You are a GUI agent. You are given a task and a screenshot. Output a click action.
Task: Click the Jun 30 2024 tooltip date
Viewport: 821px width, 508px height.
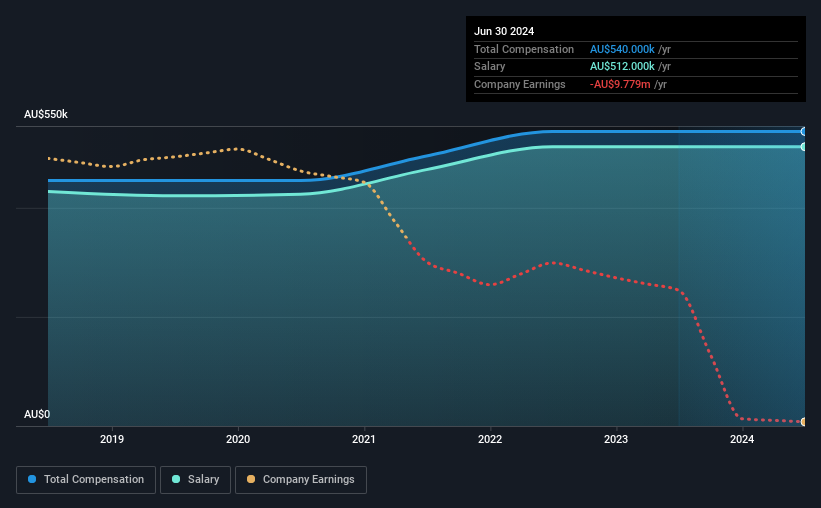[x=504, y=31]
